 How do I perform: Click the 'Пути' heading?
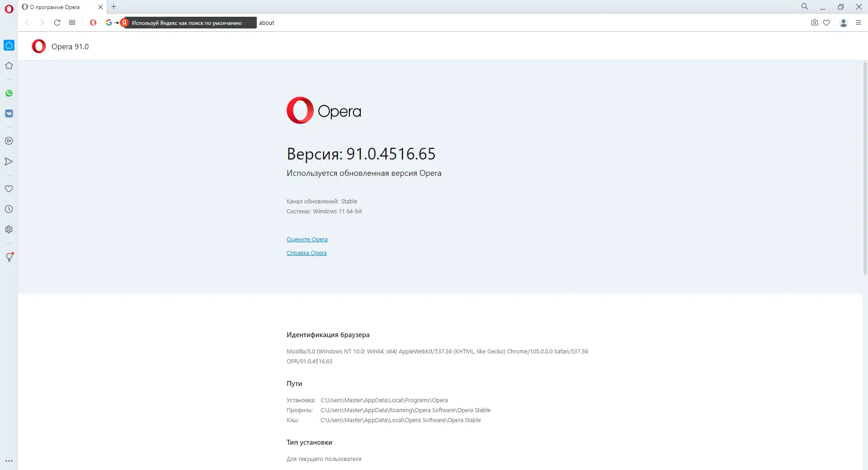[x=294, y=384]
